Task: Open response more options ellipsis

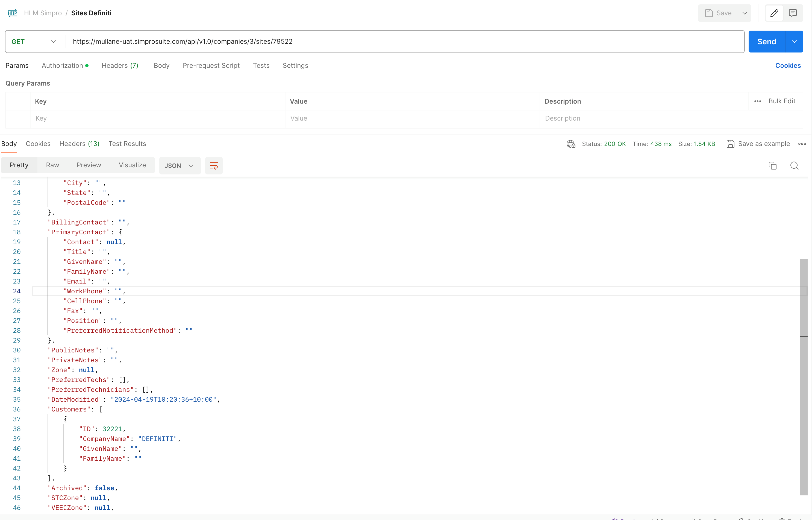Action: [x=802, y=144]
